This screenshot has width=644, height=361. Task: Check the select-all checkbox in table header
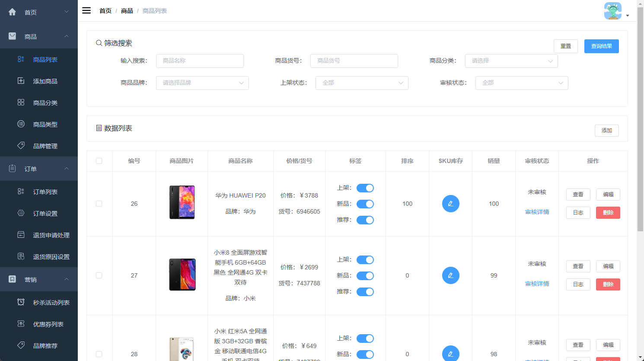click(x=99, y=161)
